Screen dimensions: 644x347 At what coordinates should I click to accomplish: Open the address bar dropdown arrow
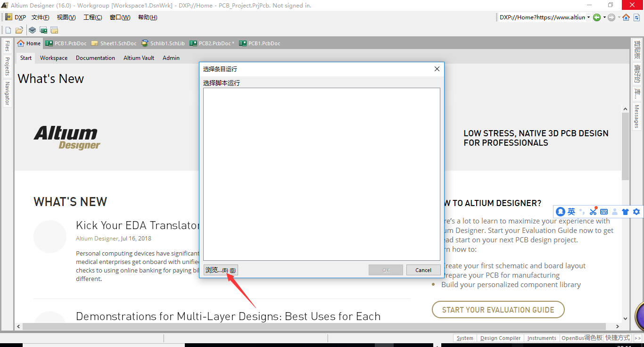pyautogui.click(x=588, y=17)
